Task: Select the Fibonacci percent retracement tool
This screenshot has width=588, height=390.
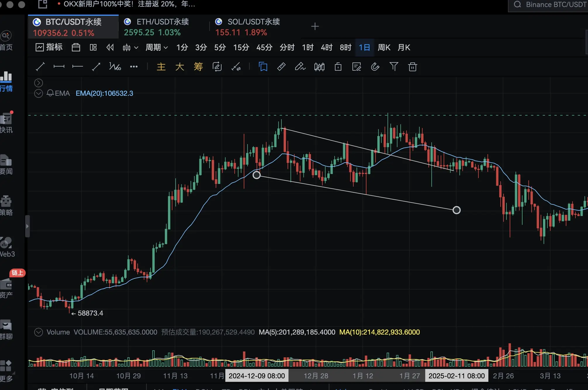Action: [x=115, y=67]
